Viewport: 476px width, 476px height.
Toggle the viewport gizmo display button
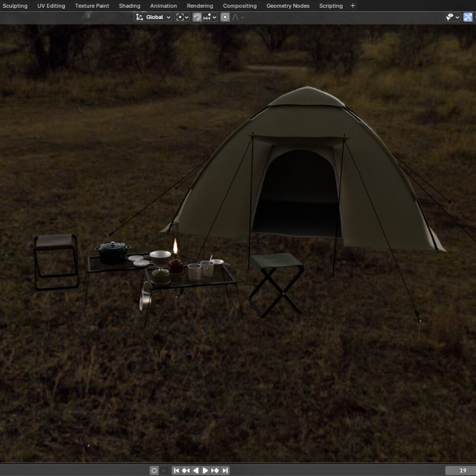(468, 17)
